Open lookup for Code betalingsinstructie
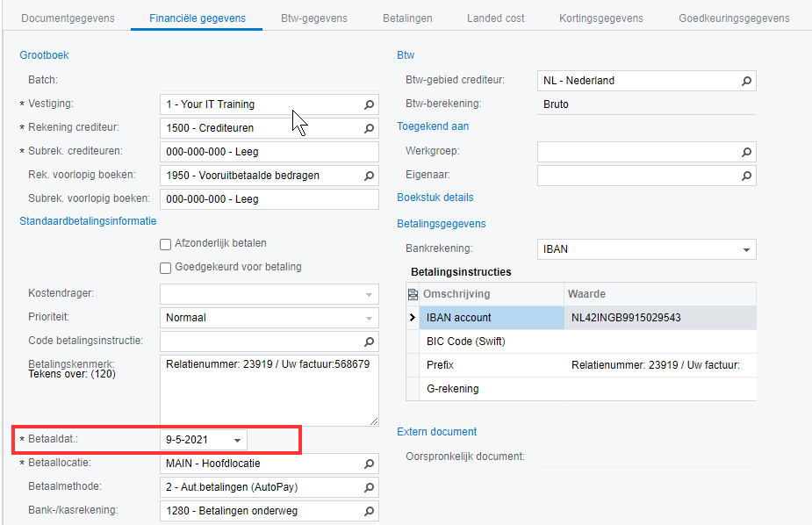Image resolution: width=812 pixels, height=525 pixels. [370, 341]
